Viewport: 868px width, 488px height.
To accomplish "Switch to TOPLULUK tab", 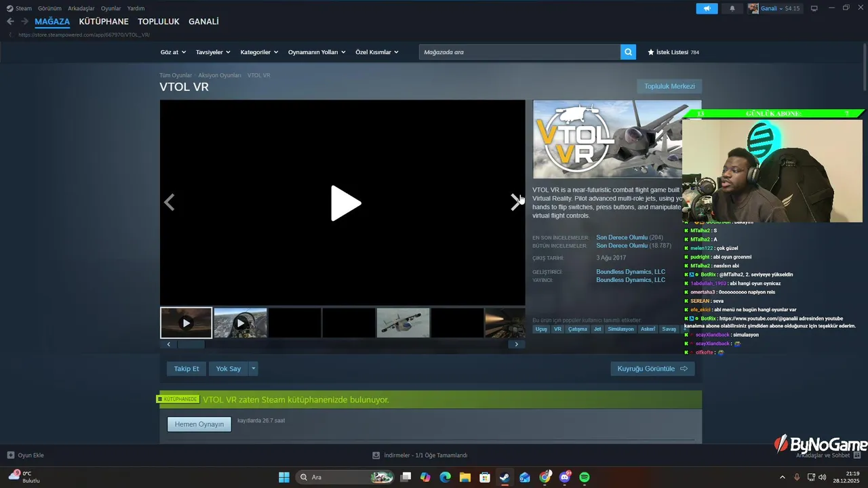I will point(159,22).
